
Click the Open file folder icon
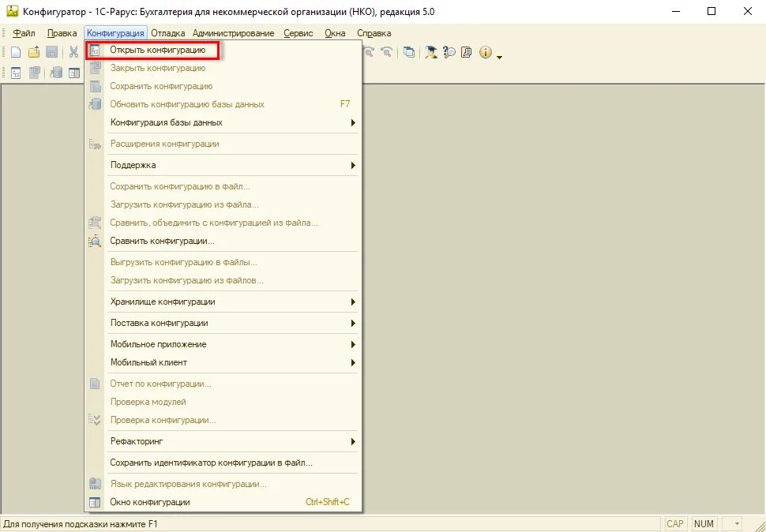click(34, 52)
